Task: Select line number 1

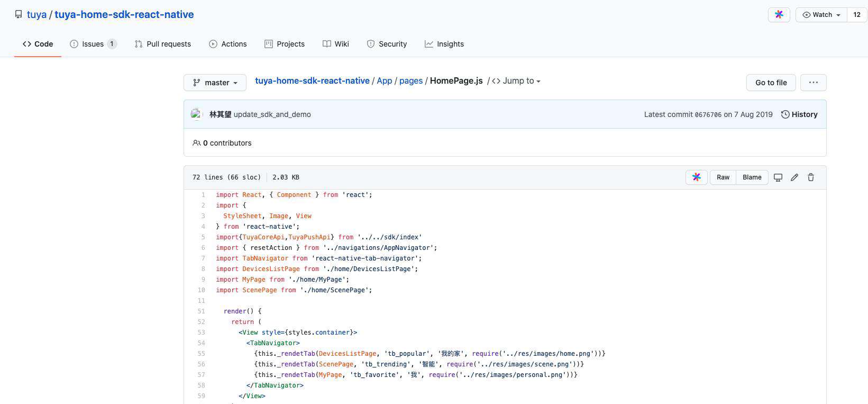Action: click(x=203, y=195)
